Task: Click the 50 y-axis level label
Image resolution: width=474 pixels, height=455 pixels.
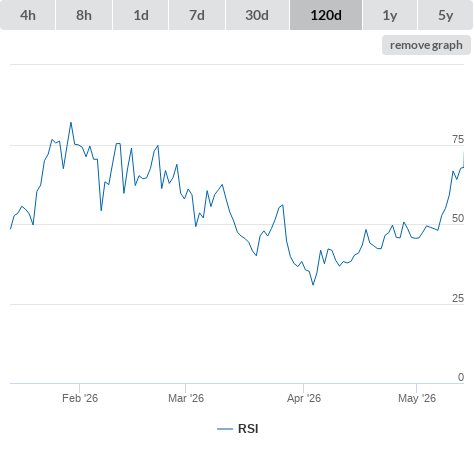Action: pos(458,218)
